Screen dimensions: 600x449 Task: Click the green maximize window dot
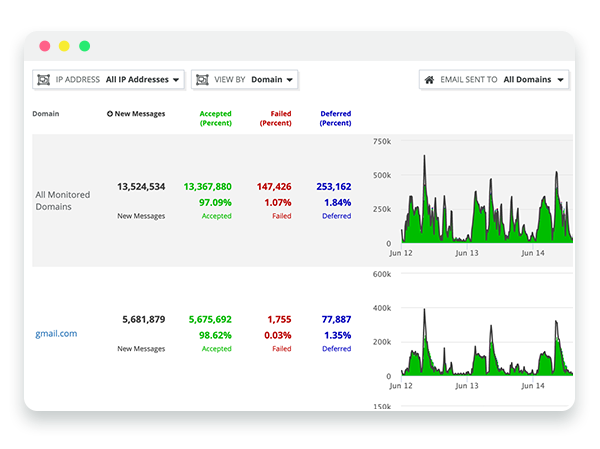click(x=84, y=46)
